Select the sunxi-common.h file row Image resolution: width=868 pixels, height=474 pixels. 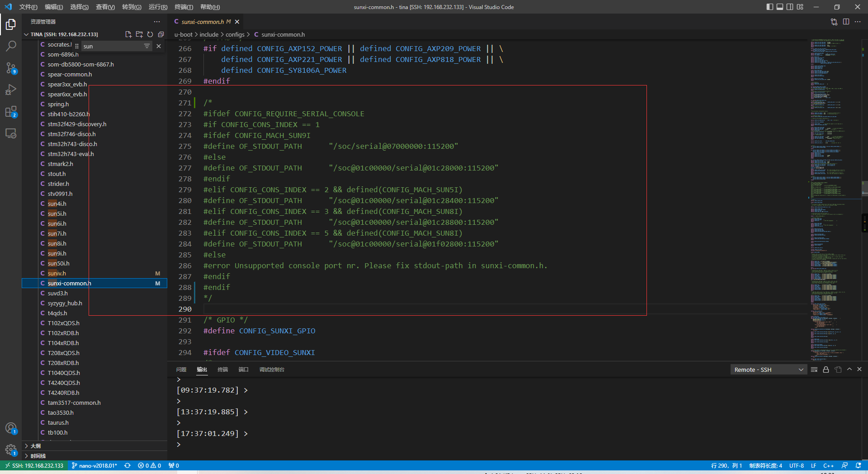click(x=94, y=283)
